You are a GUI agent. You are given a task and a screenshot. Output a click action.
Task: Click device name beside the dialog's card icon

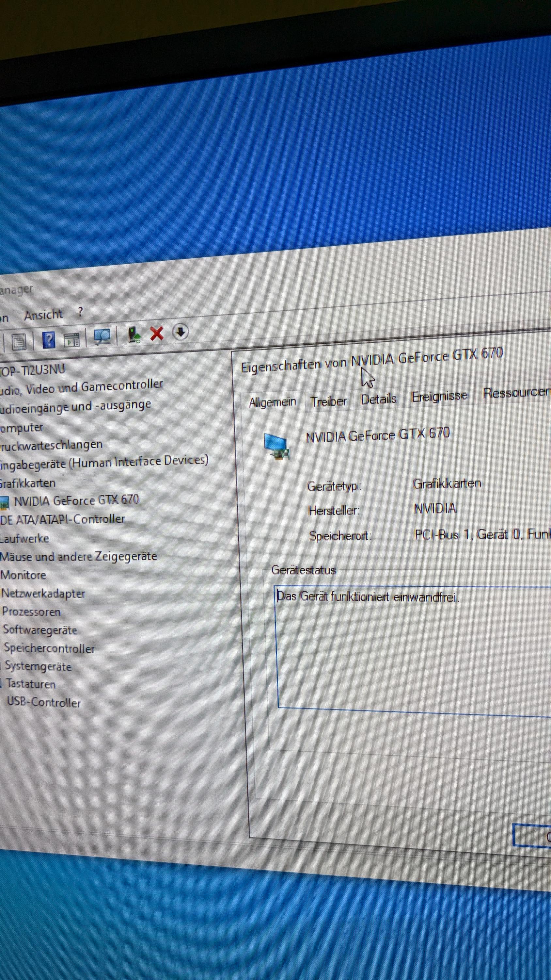pyautogui.click(x=378, y=435)
